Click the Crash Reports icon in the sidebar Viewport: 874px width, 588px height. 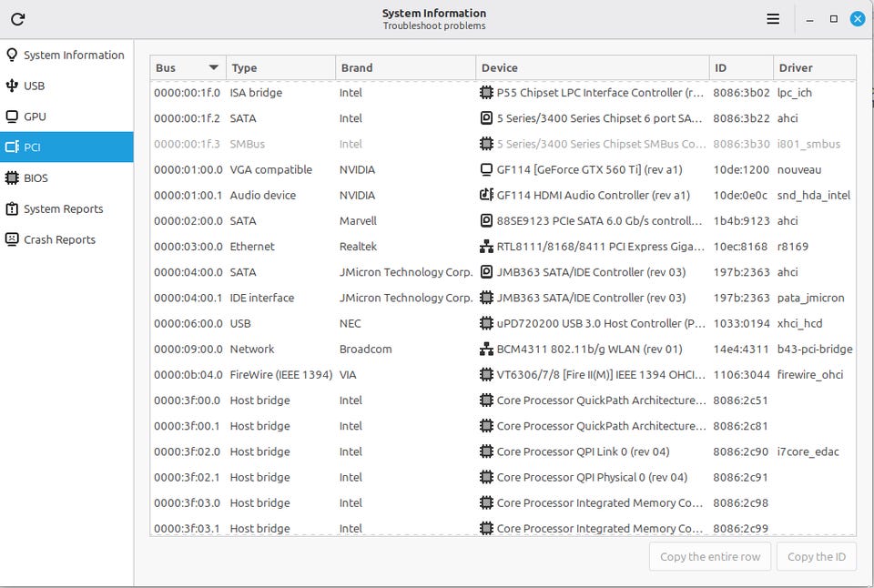click(x=12, y=239)
